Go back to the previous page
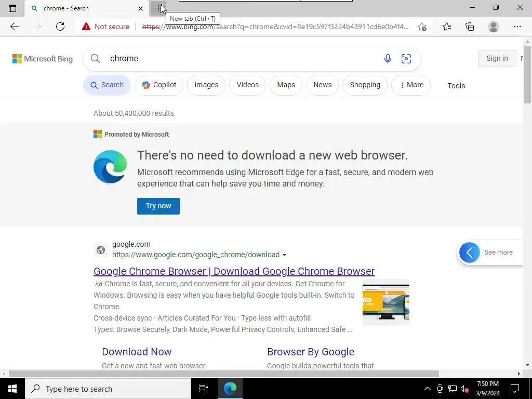 click(x=14, y=26)
